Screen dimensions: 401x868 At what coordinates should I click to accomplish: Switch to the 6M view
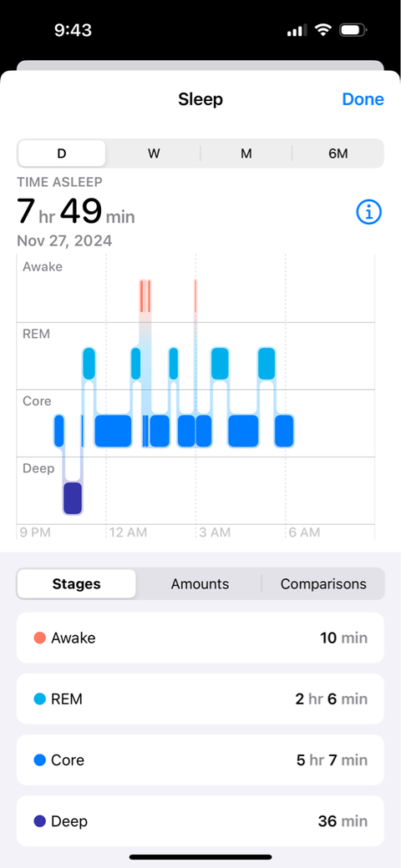click(338, 154)
